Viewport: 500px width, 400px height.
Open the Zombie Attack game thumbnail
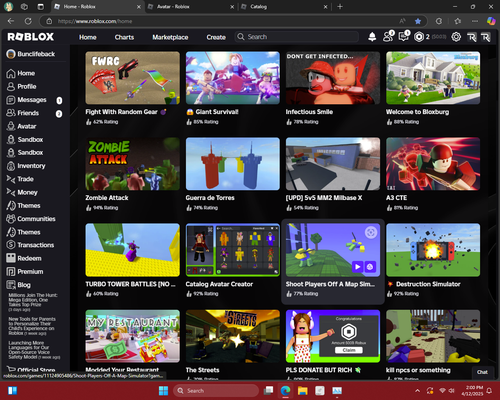[x=132, y=164]
